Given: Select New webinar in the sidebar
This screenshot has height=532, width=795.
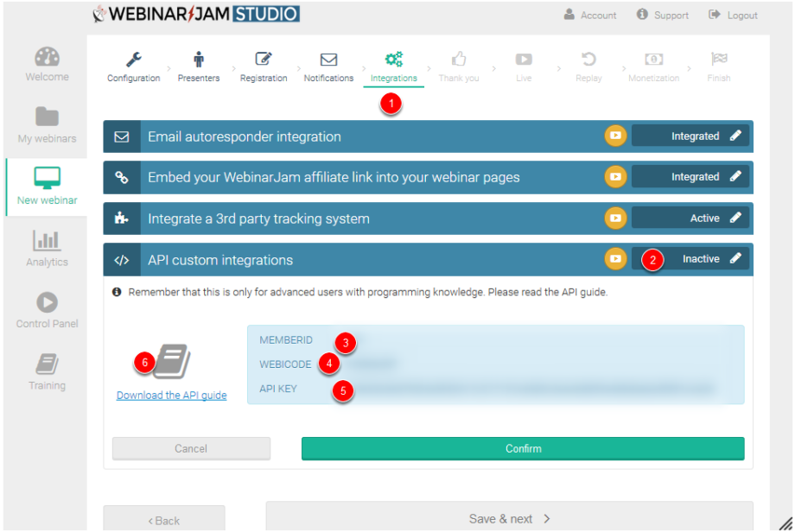Looking at the screenshot, I should point(48,187).
